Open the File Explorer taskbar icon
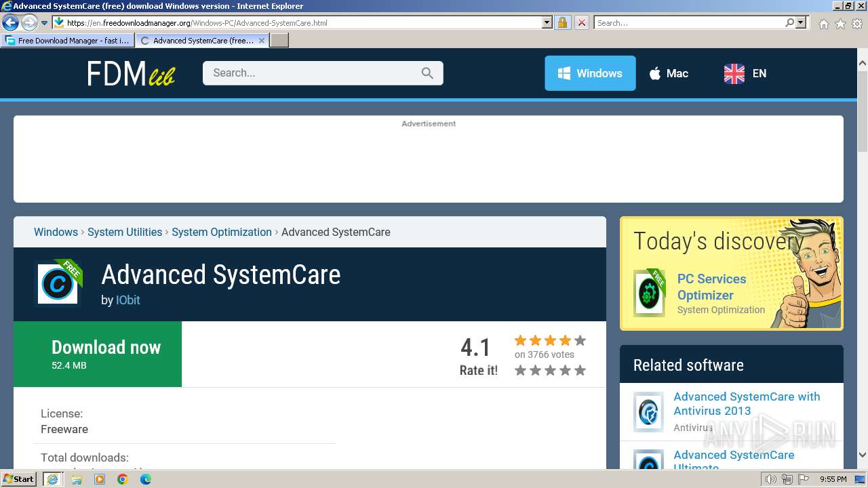868x488 pixels. click(77, 479)
